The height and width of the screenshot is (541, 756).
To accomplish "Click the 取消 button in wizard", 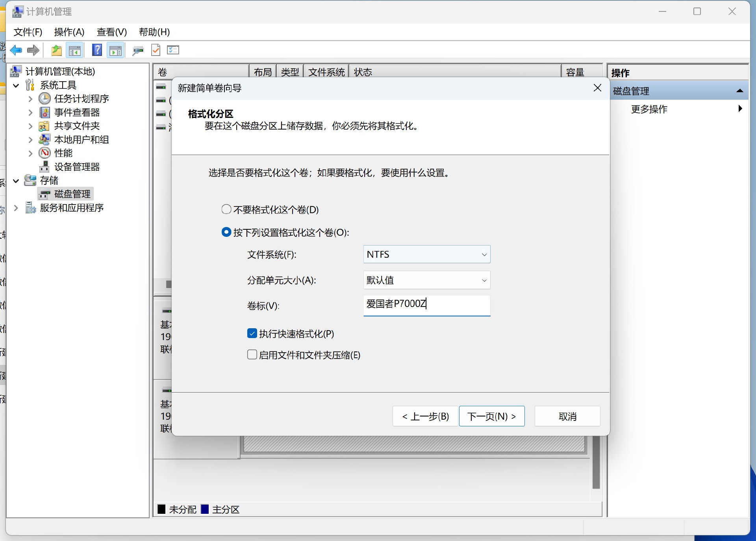I will point(567,416).
